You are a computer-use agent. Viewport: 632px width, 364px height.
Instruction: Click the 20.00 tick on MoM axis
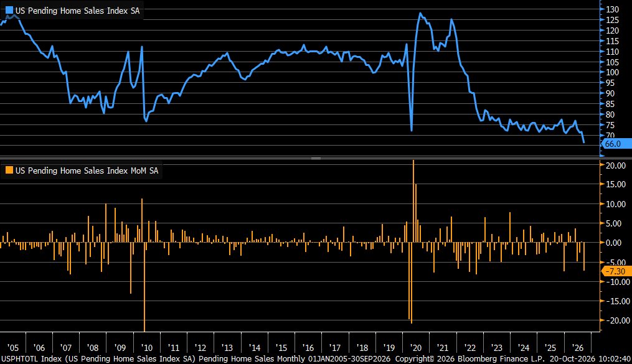[615, 165]
